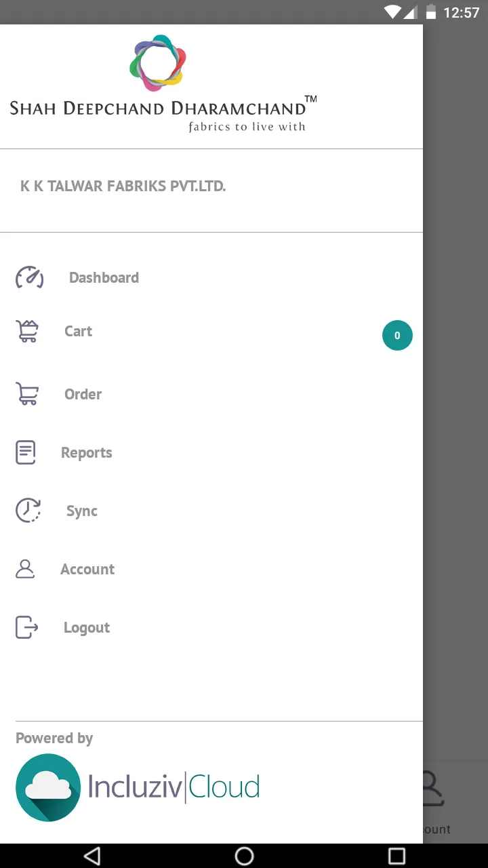Viewport: 488px width, 868px height.
Task: Tap the 'Powered by' label
Action: (54, 738)
